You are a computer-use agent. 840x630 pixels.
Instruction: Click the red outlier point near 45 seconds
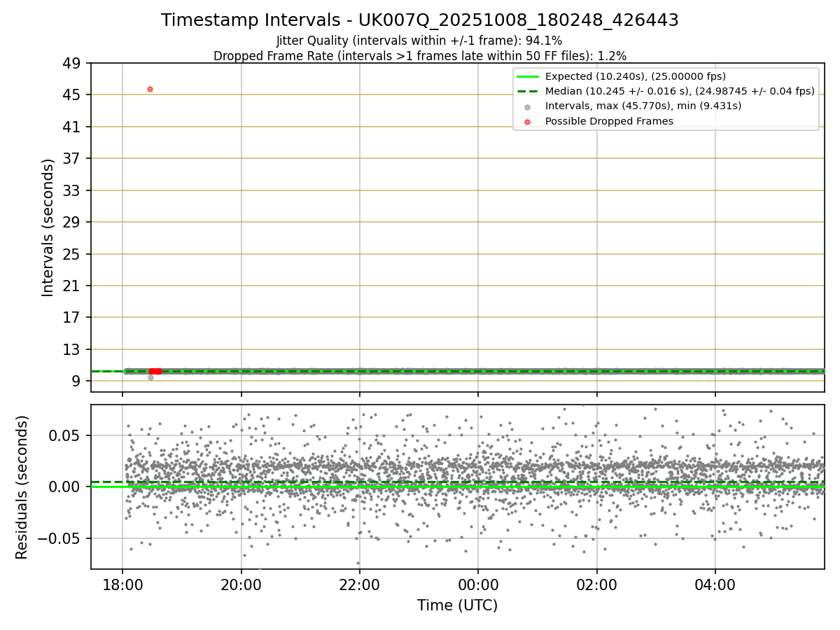(x=150, y=89)
